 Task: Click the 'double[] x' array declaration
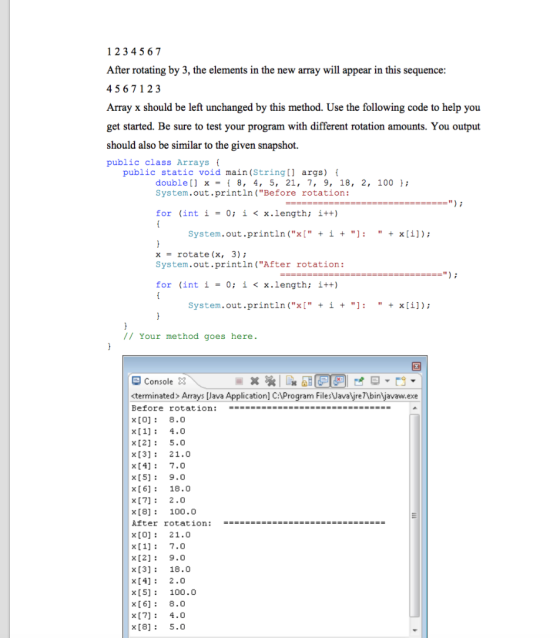tap(282, 183)
